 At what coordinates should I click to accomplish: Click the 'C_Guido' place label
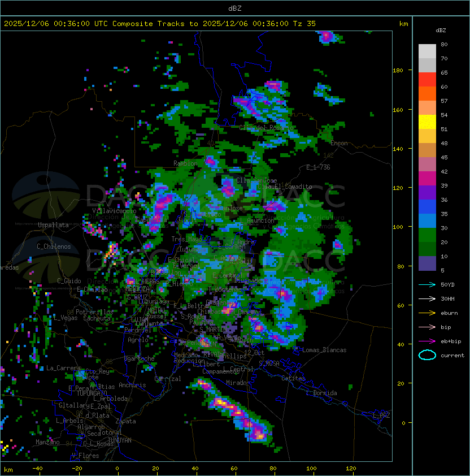coord(69,281)
